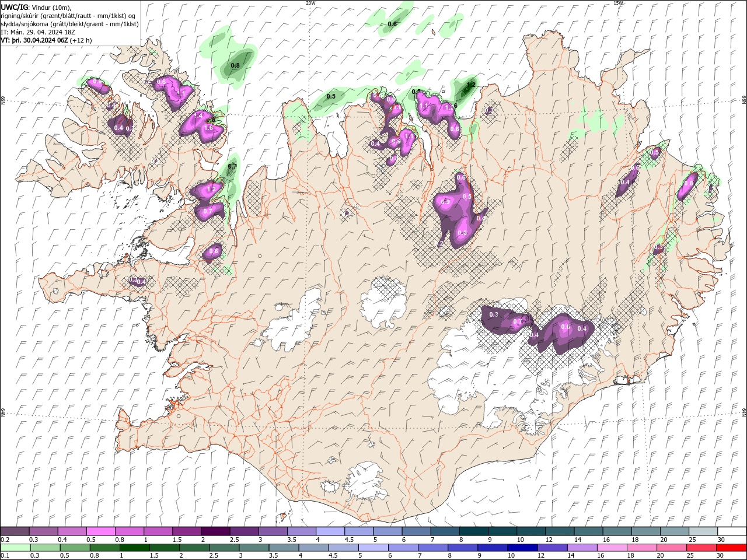Select the lavender 4 snow legend swatch

(x=330, y=531)
